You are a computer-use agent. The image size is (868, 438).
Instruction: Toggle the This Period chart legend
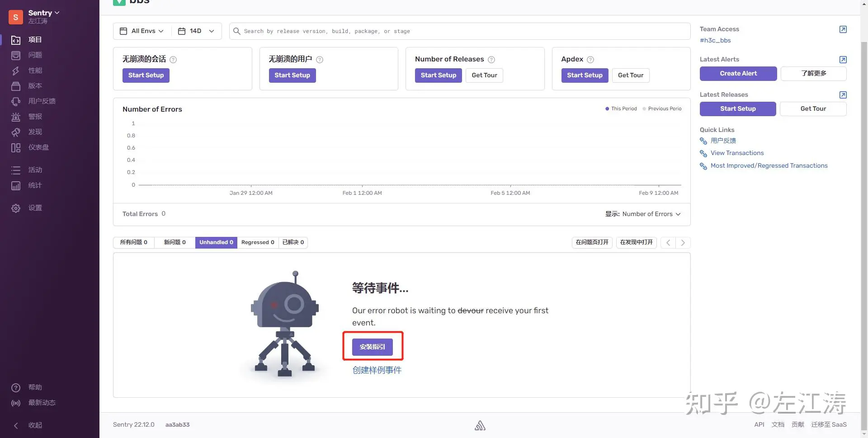pos(621,109)
